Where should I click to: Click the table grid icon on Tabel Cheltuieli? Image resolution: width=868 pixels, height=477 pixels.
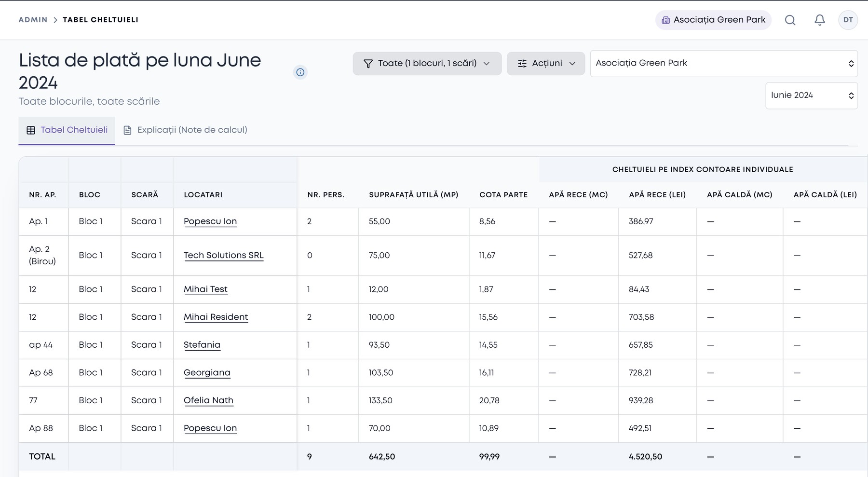pyautogui.click(x=31, y=130)
